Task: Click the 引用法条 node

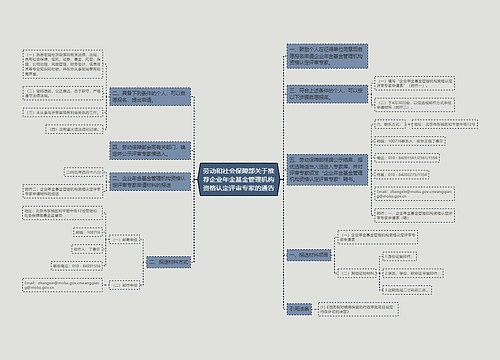Action: coord(299,309)
